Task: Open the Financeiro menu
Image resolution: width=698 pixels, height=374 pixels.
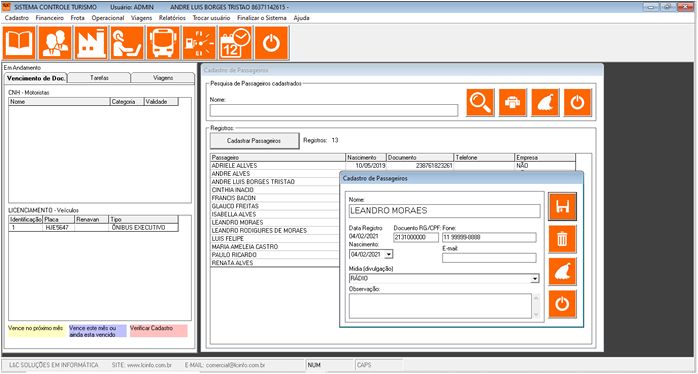Action: coord(50,18)
